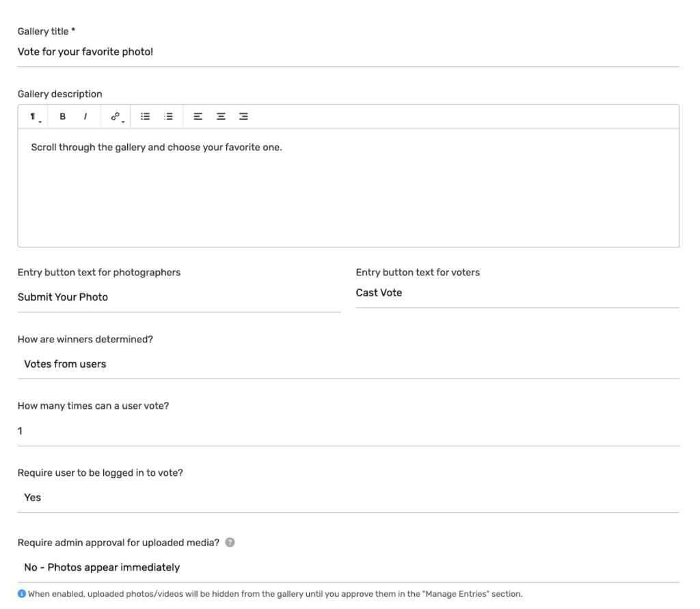The image size is (700, 609).
Task: Open the 'How are winners determined?' dropdown
Action: [348, 364]
